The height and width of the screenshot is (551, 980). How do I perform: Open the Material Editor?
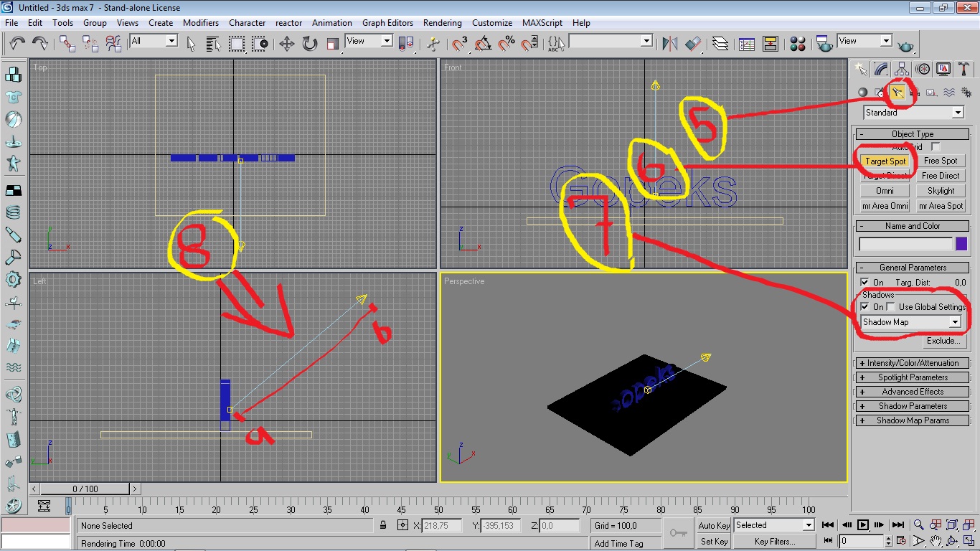798,44
